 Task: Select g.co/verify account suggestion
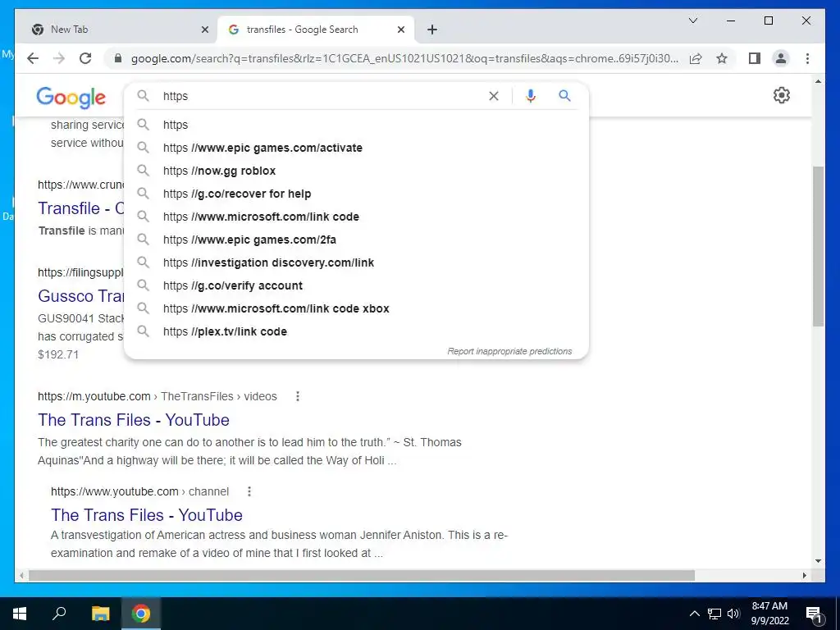tap(356, 285)
